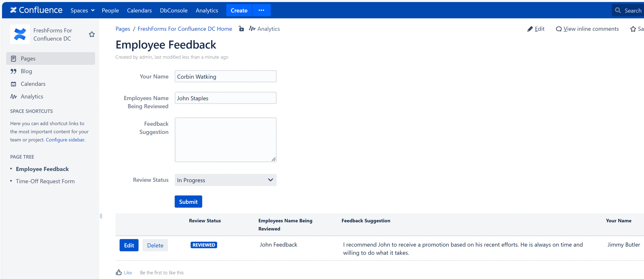
Task: Open the DbConsole menu item
Action: [x=173, y=10]
